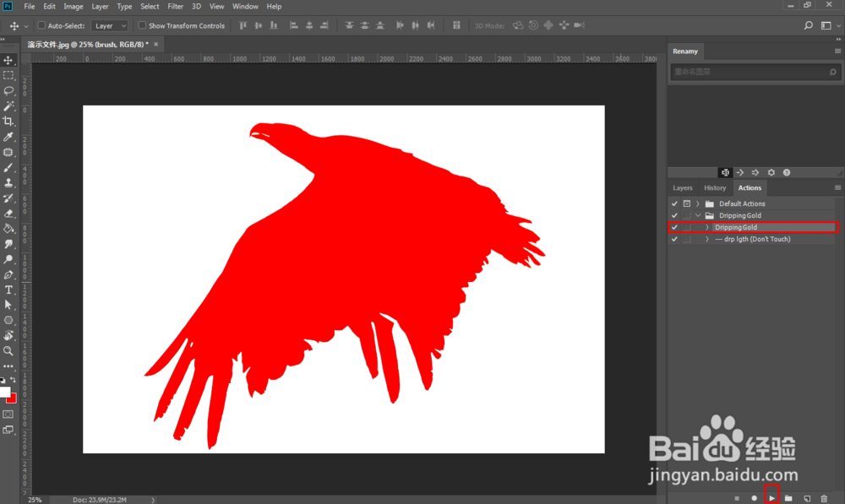Select the Move tool
Viewport: 845px width, 504px height.
coord(8,60)
